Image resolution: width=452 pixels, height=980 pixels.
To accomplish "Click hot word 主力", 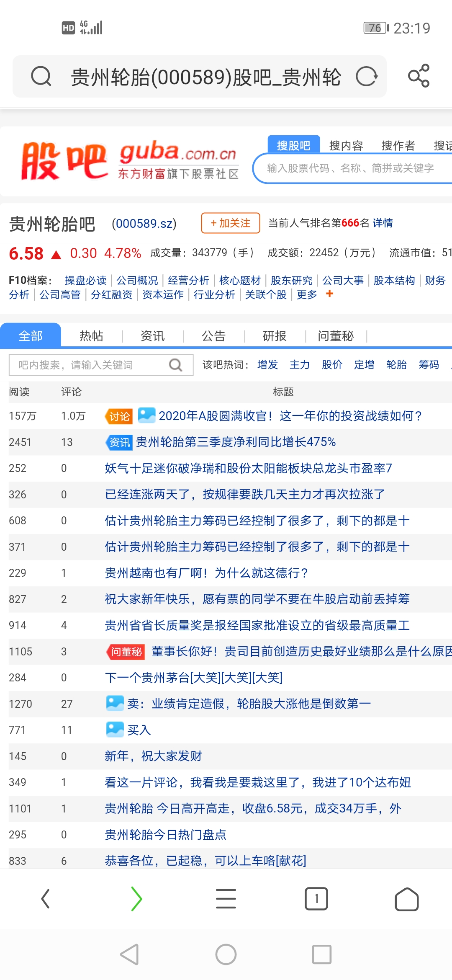I will click(300, 365).
